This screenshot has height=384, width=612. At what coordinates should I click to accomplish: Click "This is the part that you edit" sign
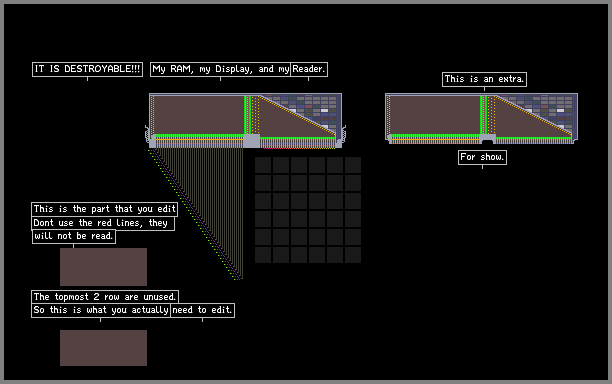[x=105, y=209]
